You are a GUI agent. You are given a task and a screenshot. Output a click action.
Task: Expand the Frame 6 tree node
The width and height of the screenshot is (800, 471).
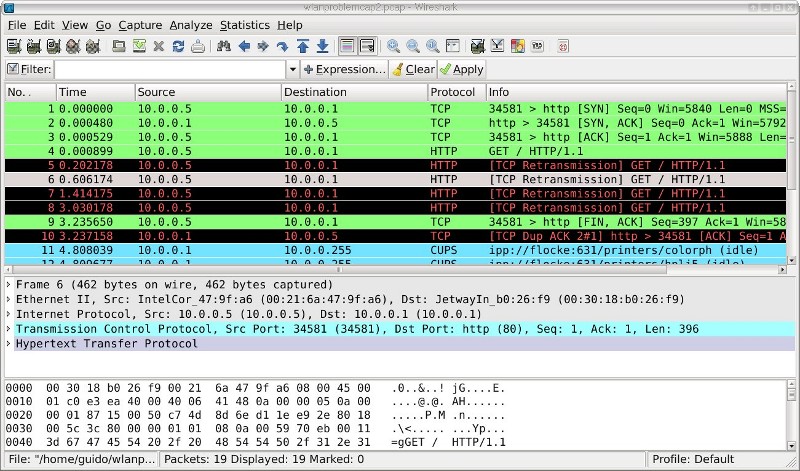[9, 285]
